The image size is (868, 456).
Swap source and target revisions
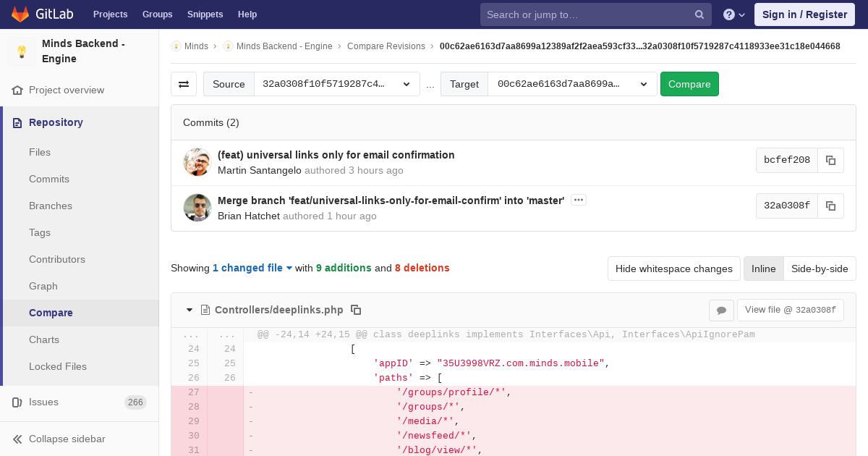pos(184,84)
